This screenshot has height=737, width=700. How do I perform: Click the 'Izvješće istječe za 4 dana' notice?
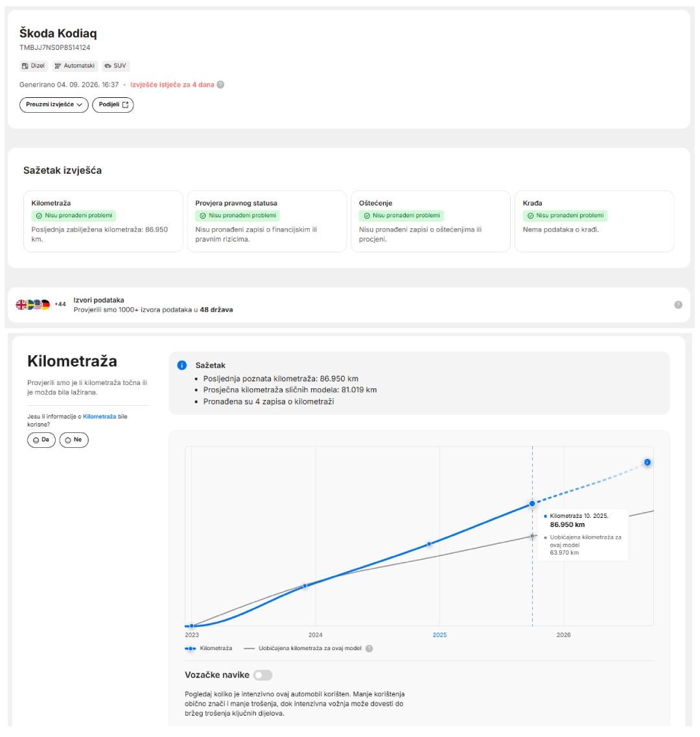coord(172,85)
